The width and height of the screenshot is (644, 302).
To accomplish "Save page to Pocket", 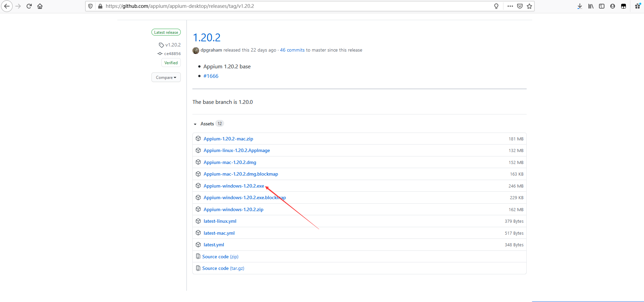I will click(520, 6).
